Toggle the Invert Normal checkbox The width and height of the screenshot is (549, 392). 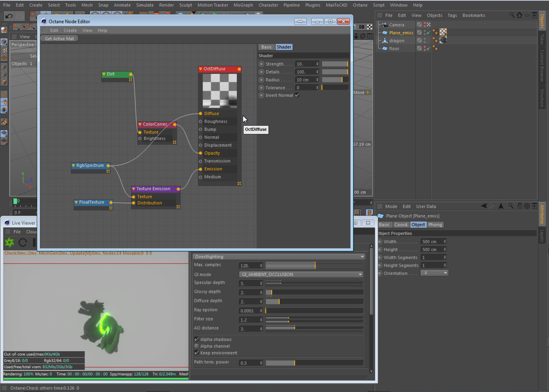pos(297,95)
